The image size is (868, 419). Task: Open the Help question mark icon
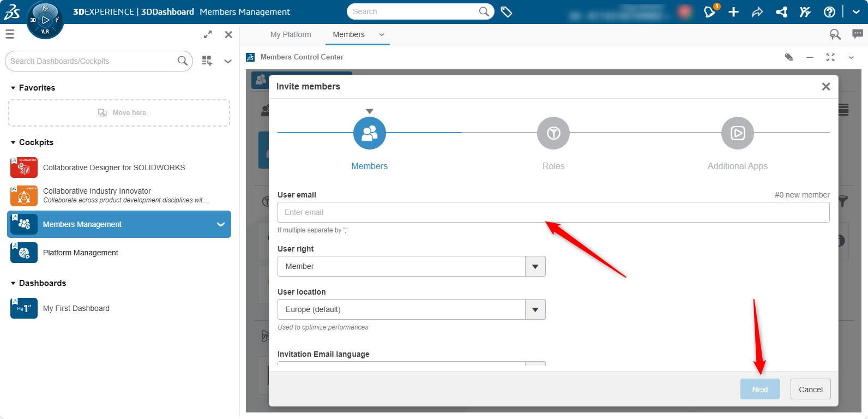click(x=829, y=11)
